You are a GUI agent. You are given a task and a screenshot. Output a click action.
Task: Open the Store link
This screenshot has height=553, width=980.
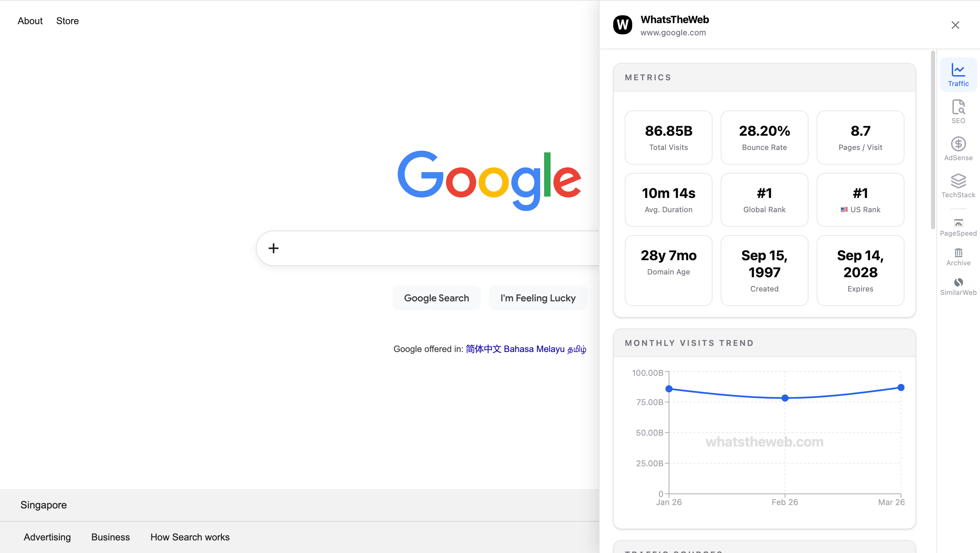(x=67, y=21)
